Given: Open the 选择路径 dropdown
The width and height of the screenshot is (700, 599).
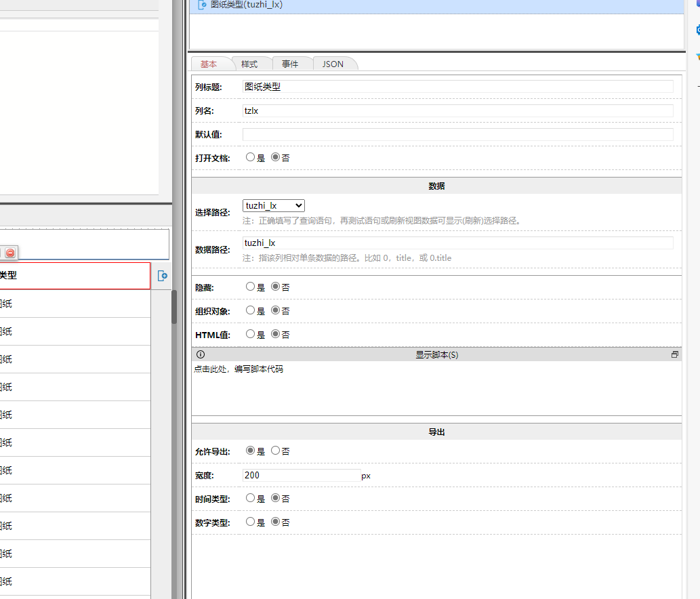Looking at the screenshot, I should 274,206.
